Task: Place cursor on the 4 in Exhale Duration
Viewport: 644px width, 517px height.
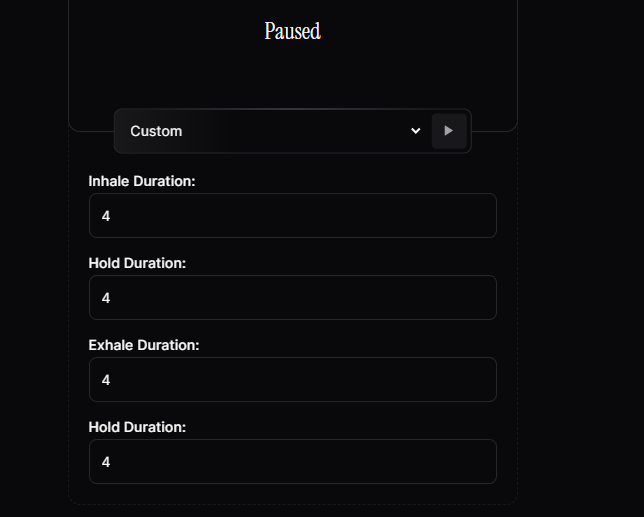Action: click(106, 380)
